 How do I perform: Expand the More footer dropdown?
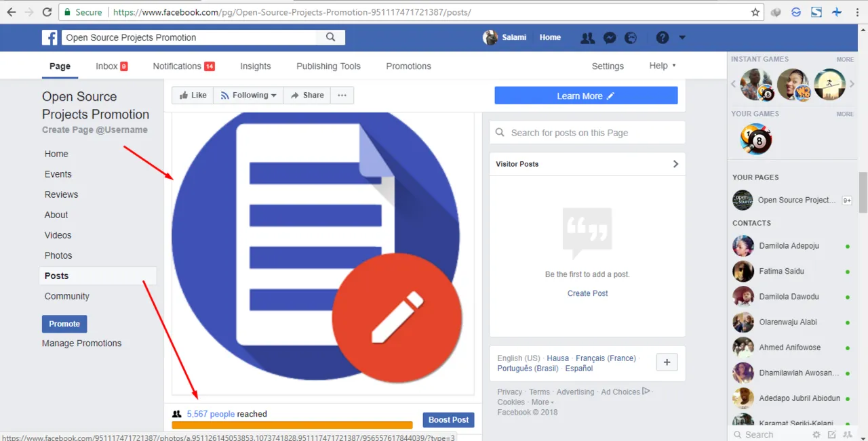(x=542, y=402)
